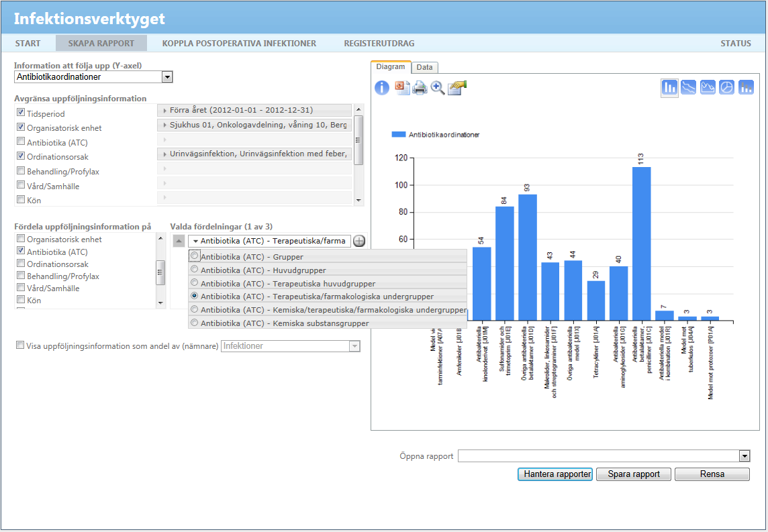Click the chart bar labeled 84
768x532 pixels.
click(504, 263)
